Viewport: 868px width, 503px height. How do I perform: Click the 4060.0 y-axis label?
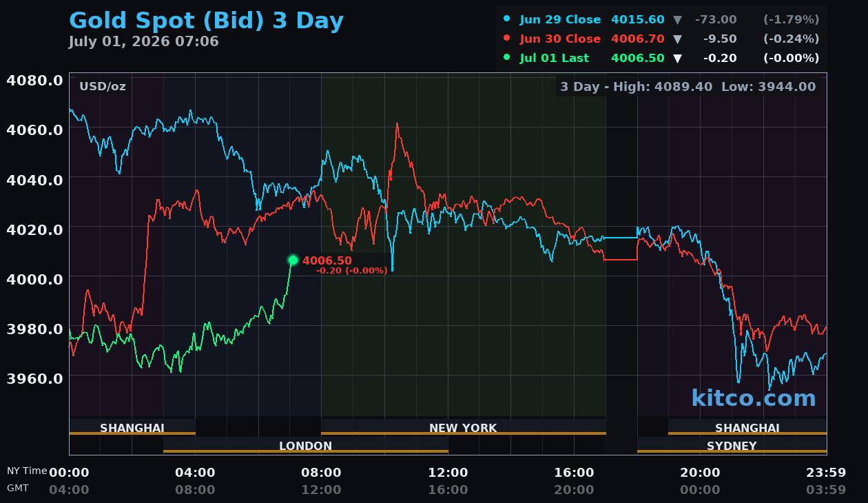pos(35,130)
